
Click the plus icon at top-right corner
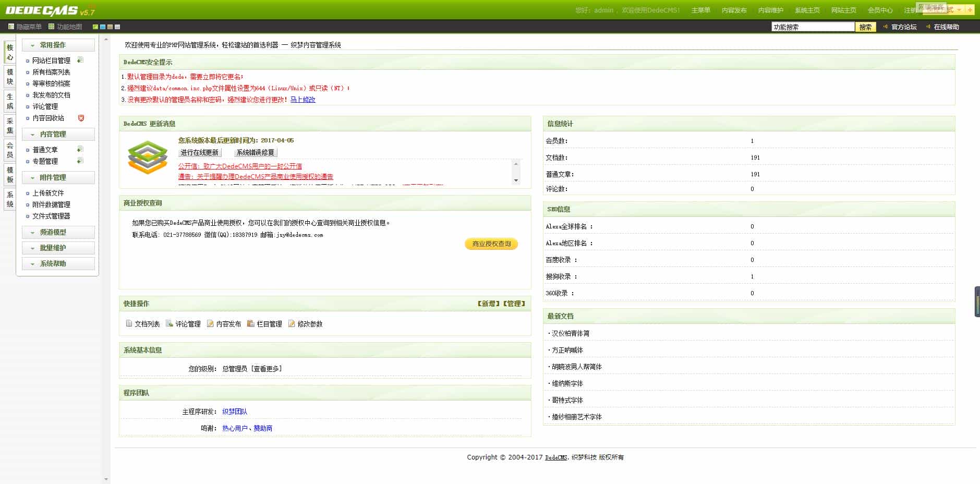pyautogui.click(x=970, y=10)
